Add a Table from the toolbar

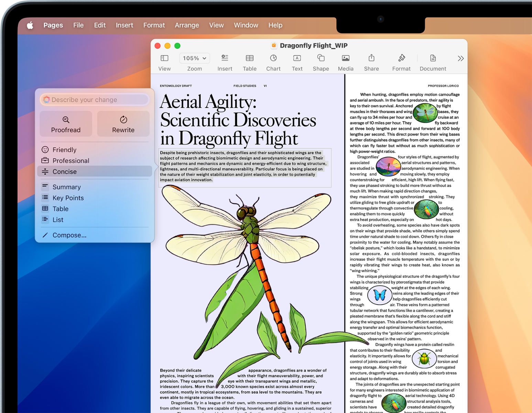click(x=249, y=58)
